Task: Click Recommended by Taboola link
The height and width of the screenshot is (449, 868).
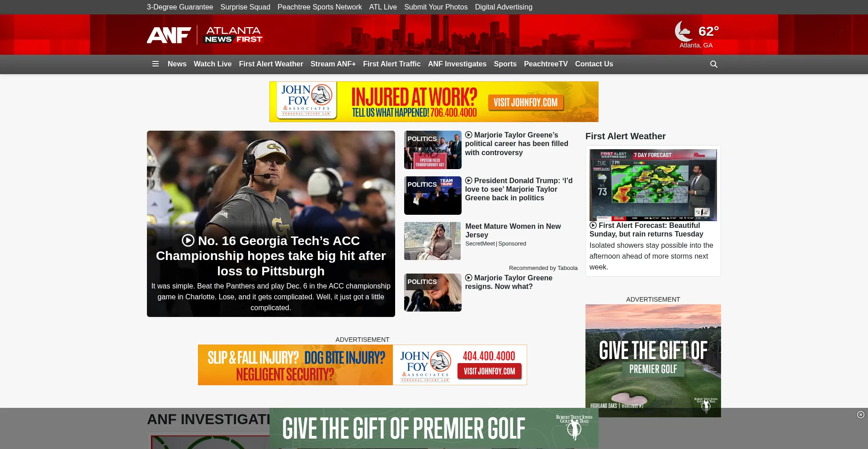Action: pos(543,268)
